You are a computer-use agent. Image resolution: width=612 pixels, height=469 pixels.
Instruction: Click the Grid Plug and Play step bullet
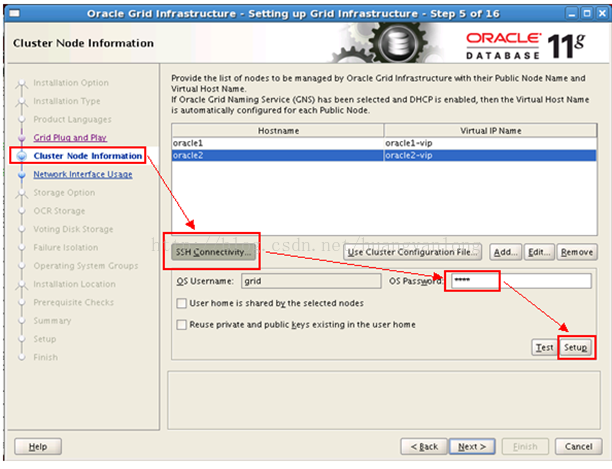(22, 138)
